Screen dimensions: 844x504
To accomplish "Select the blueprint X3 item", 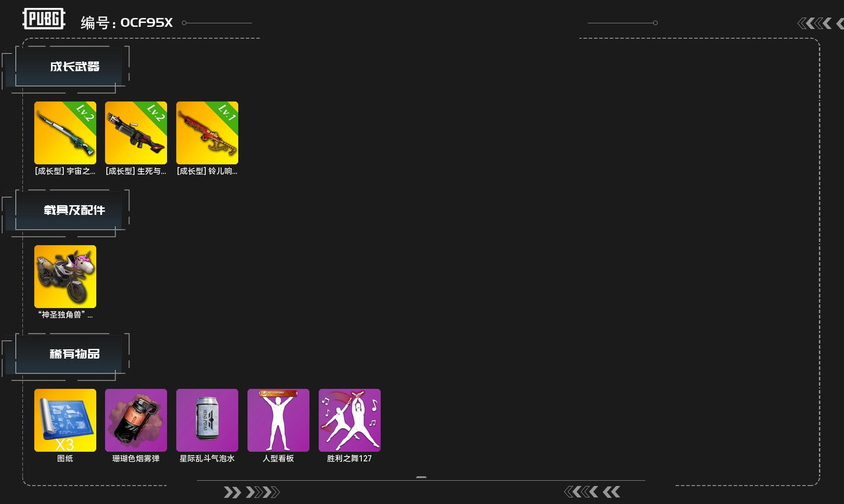I will point(65,420).
